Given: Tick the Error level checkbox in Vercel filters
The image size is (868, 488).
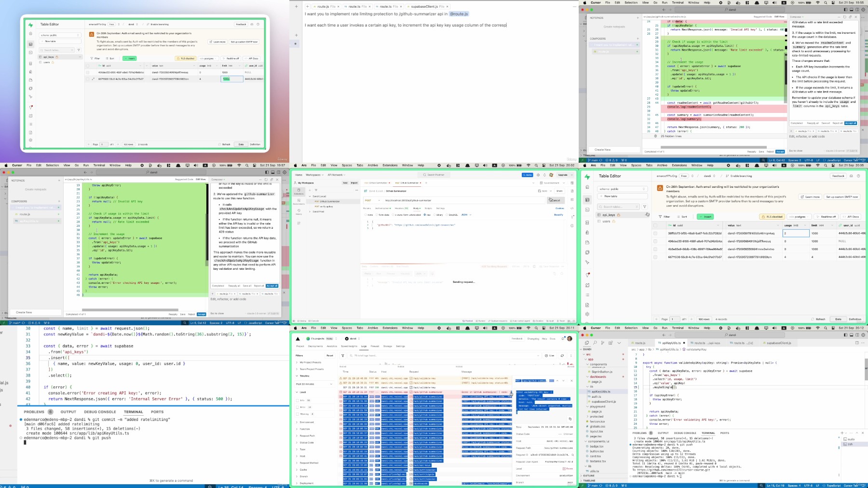Looking at the screenshot, I should 298,407.
